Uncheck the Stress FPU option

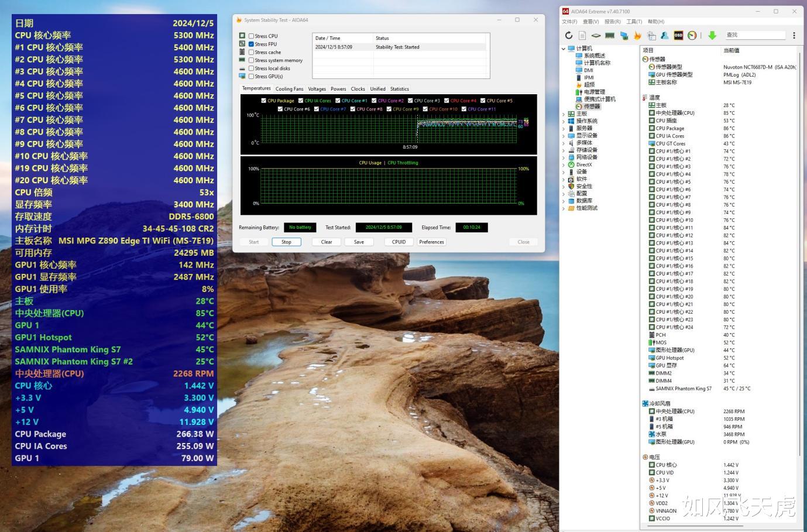point(251,44)
